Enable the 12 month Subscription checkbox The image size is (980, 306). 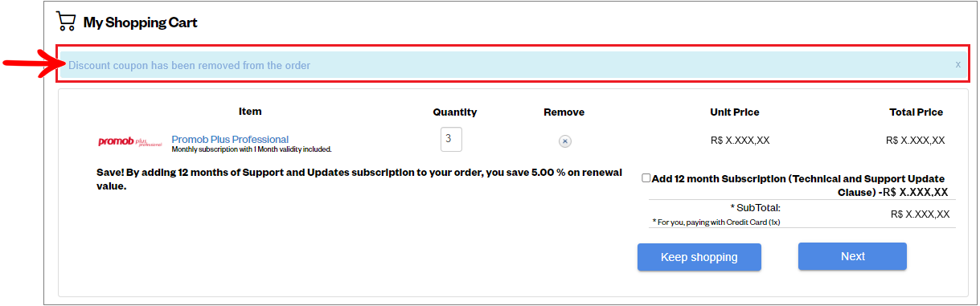click(646, 178)
